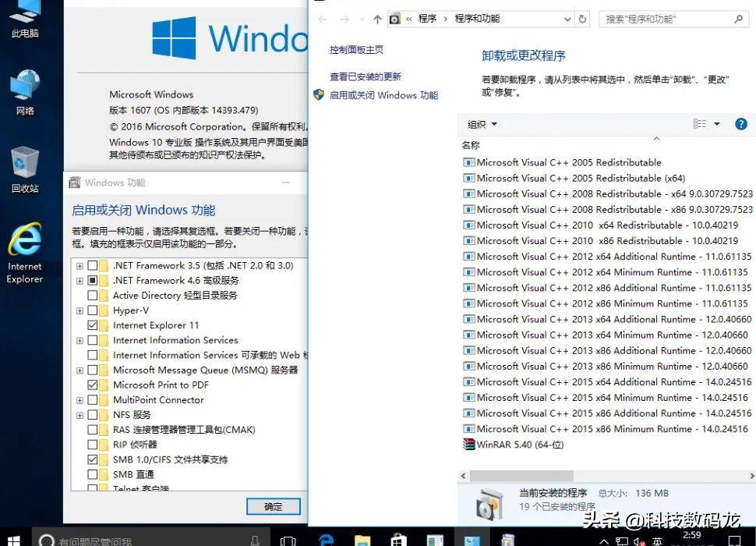Click the refresh button next to address bar

tap(582, 19)
